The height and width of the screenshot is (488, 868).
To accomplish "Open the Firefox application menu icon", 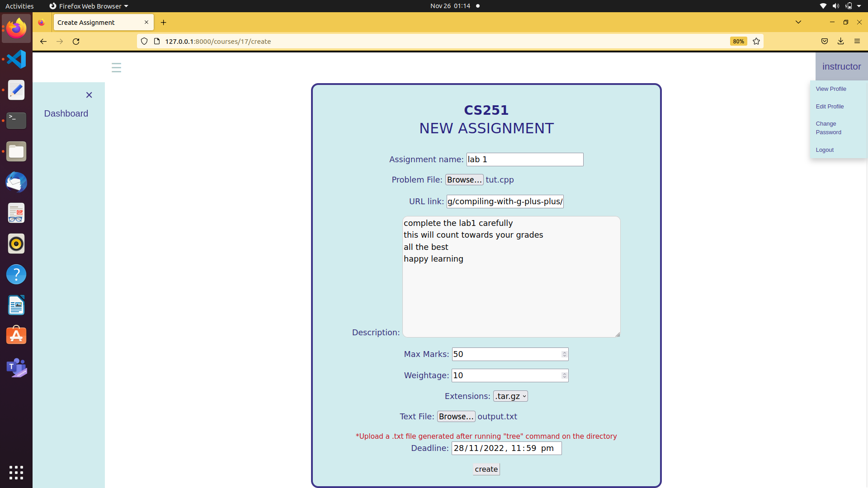I will pyautogui.click(x=857, y=41).
